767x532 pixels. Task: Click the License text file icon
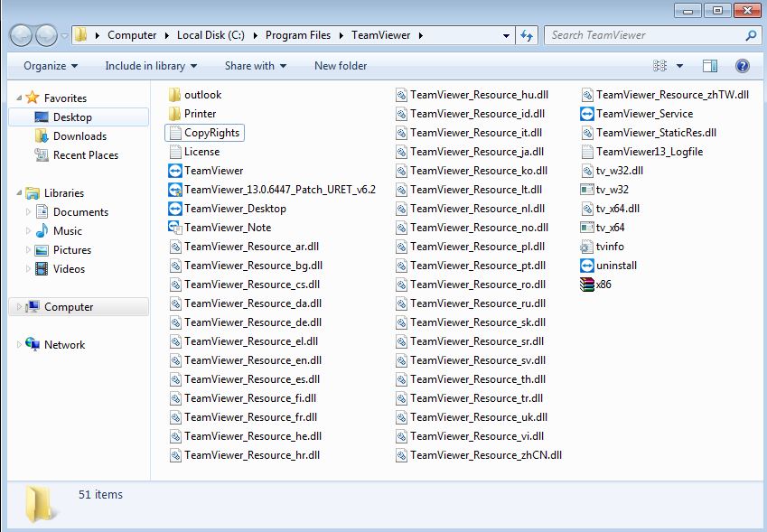174,152
